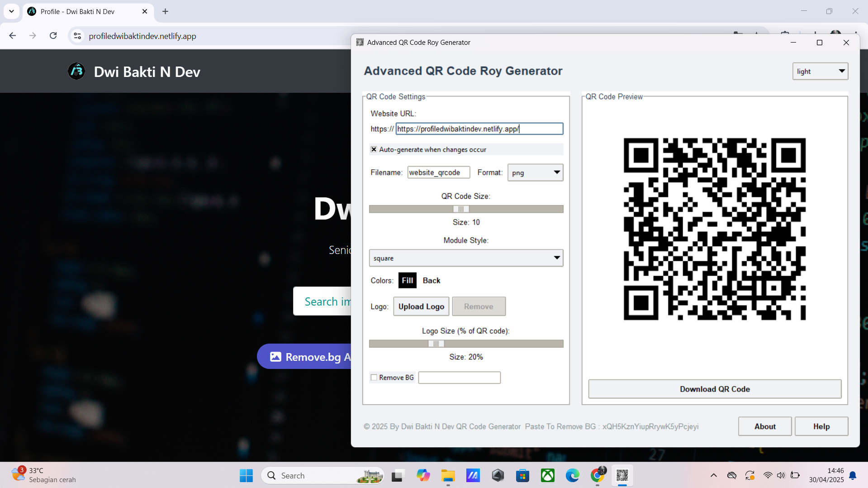Open Microsoft Edge from the taskbar
Image resolution: width=868 pixels, height=488 pixels.
[x=572, y=475]
